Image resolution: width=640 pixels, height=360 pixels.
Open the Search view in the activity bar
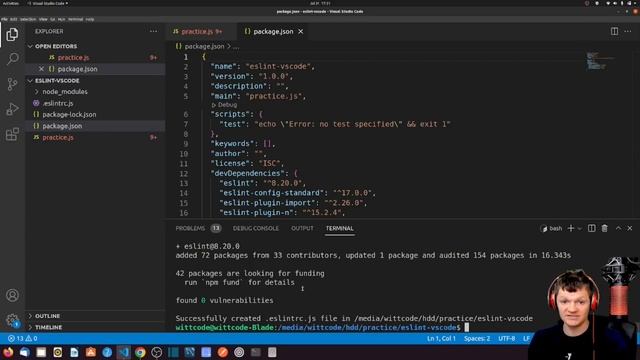click(x=12, y=59)
